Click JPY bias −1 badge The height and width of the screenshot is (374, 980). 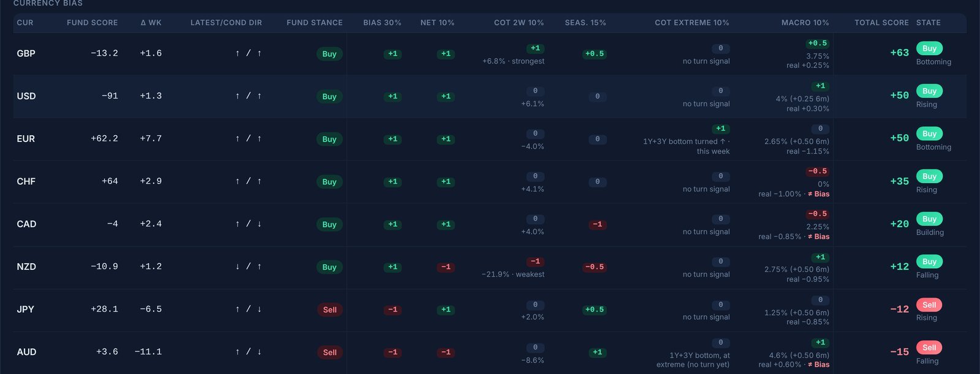393,310
